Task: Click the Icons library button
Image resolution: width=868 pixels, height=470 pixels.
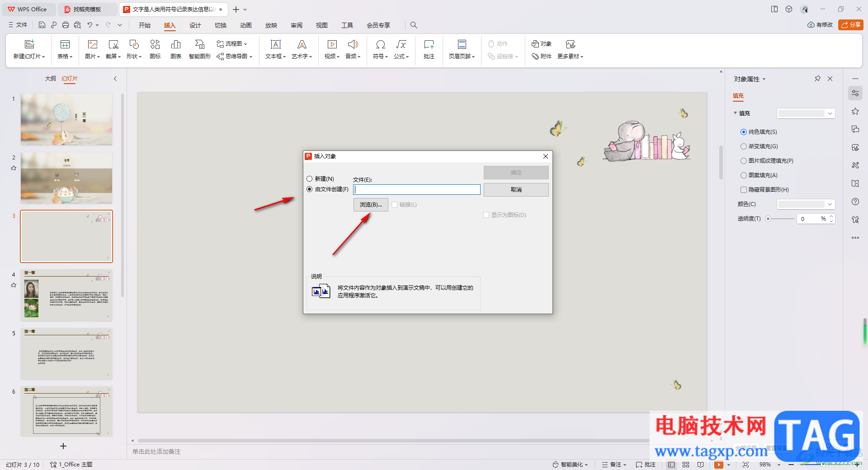Action: click(155, 44)
